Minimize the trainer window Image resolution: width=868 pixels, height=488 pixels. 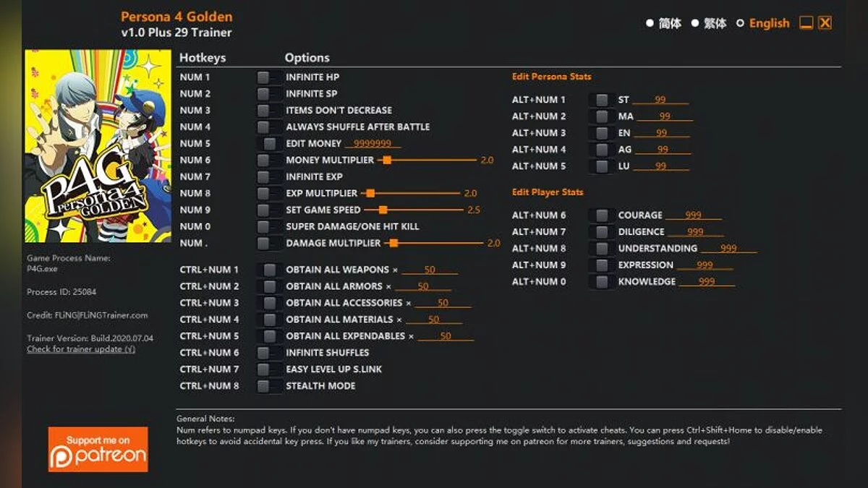806,23
